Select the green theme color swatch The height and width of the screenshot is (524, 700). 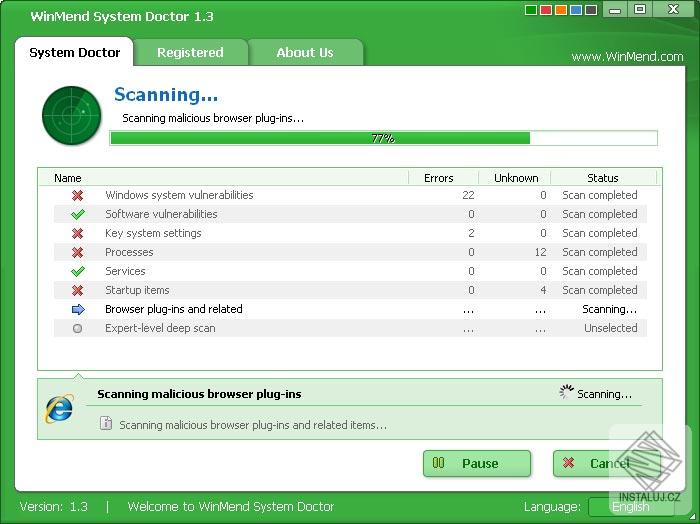(x=531, y=10)
